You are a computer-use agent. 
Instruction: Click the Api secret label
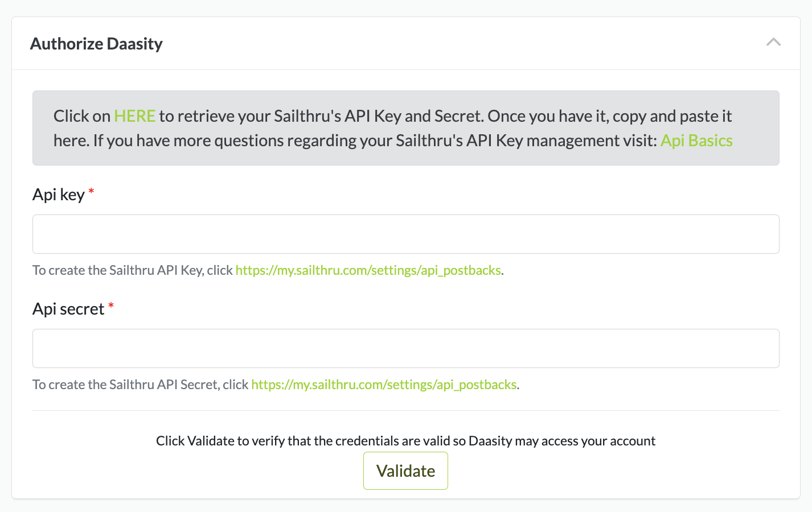click(x=68, y=309)
